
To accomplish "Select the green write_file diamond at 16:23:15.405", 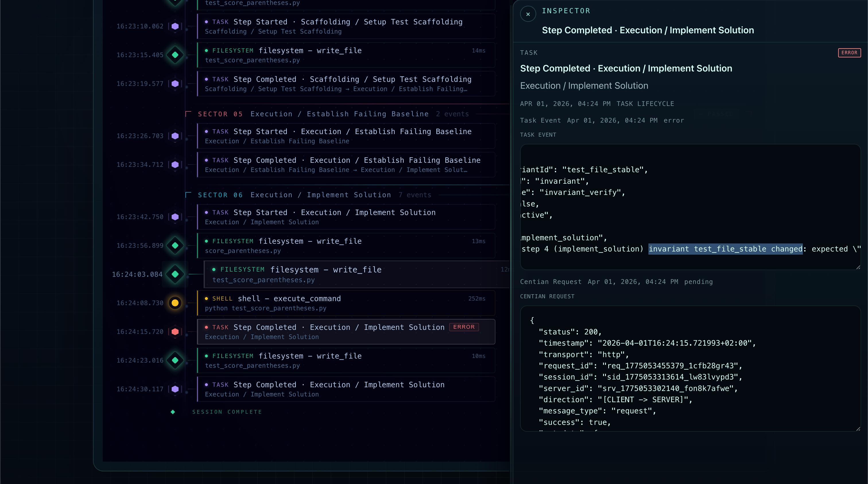I will point(175,55).
